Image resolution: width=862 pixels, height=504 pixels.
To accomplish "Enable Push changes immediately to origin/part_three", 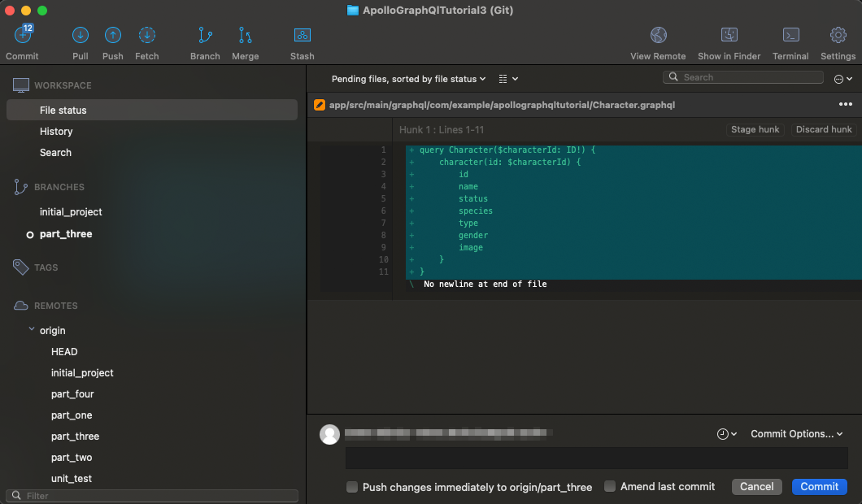I will pos(352,487).
